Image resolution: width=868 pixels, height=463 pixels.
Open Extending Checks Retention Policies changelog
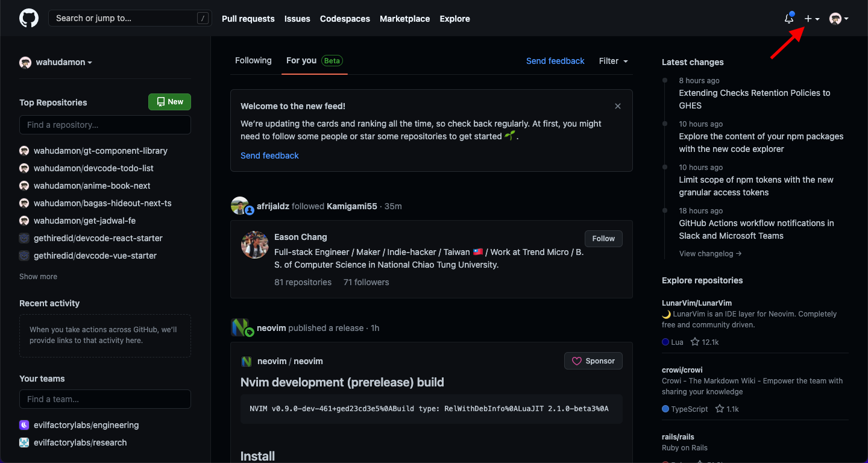coord(755,99)
